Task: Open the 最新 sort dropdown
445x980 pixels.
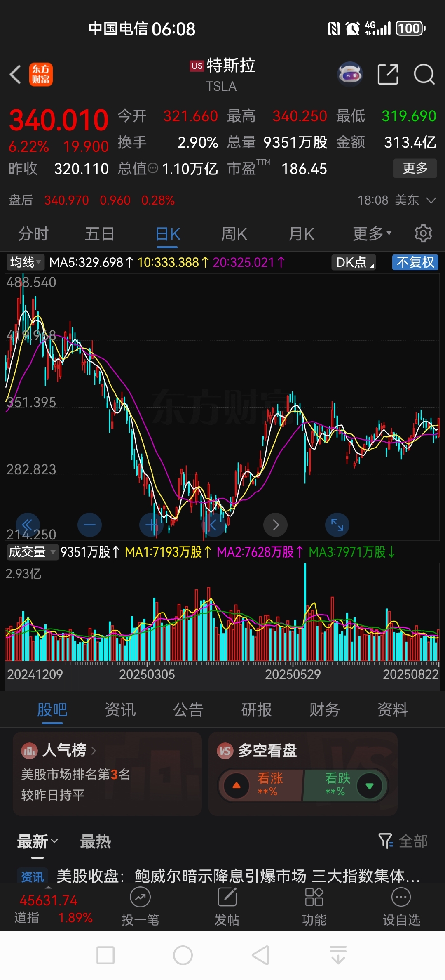Action: click(x=37, y=841)
